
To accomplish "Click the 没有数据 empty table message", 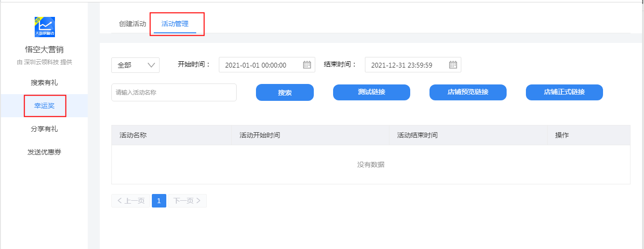I will [x=371, y=165].
